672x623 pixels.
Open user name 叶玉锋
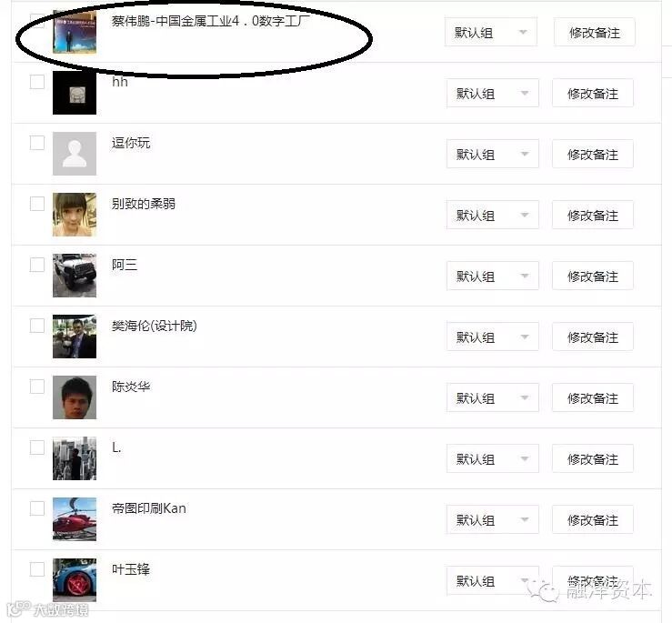point(131,569)
